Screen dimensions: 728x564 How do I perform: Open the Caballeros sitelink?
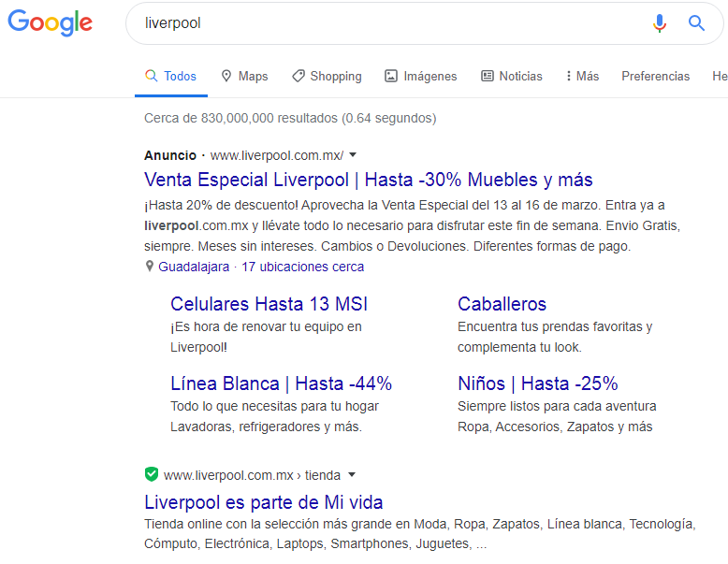tap(502, 304)
